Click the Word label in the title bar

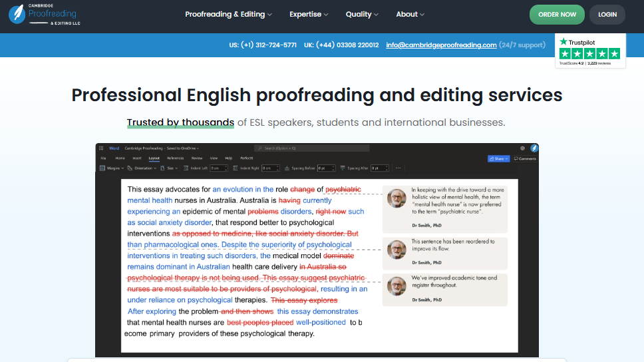114,148
